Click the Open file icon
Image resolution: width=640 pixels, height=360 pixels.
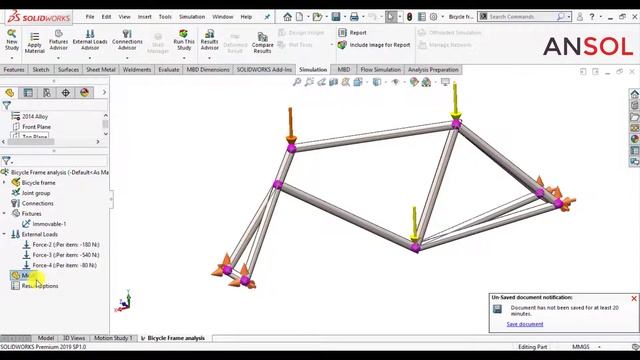click(317, 17)
